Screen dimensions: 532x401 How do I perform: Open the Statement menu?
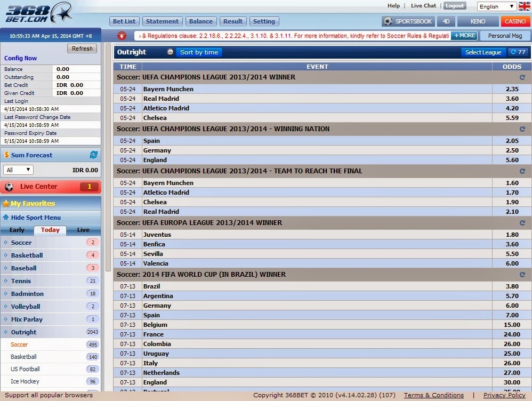[162, 21]
